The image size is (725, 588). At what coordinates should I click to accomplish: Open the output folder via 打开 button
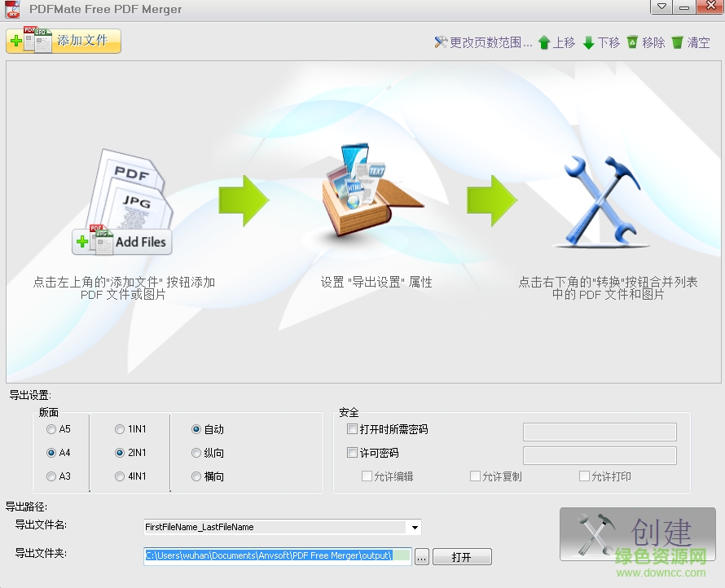(462, 556)
